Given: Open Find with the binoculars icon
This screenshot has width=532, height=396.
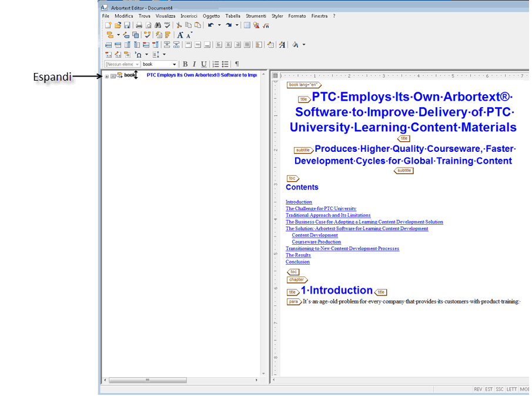Looking at the screenshot, I should coord(158,25).
